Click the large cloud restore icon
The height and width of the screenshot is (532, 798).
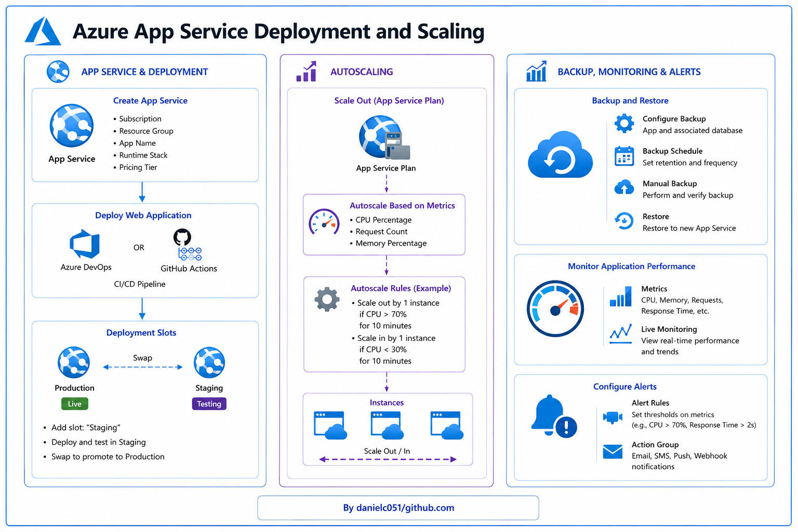560,154
